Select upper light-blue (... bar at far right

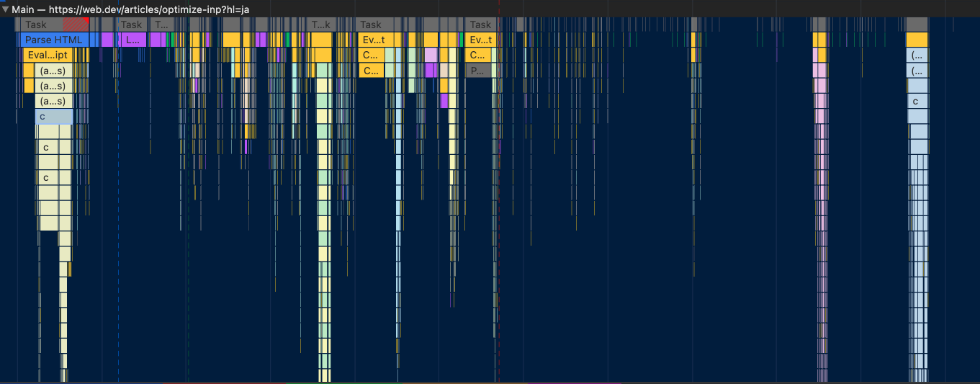pyautogui.click(x=917, y=55)
